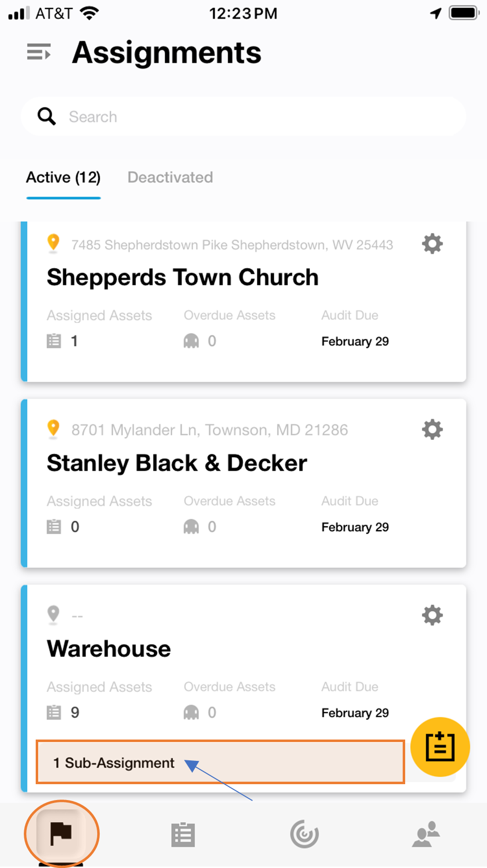Viewport: 487px width, 868px height.
Task: Tap the gray location pin on Warehouse
Action: tap(53, 615)
